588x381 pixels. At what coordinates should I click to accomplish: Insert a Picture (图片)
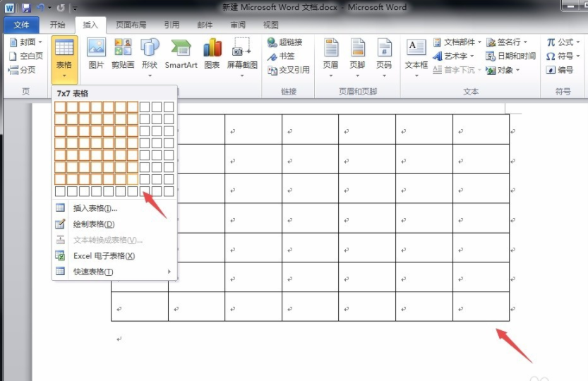[x=97, y=53]
